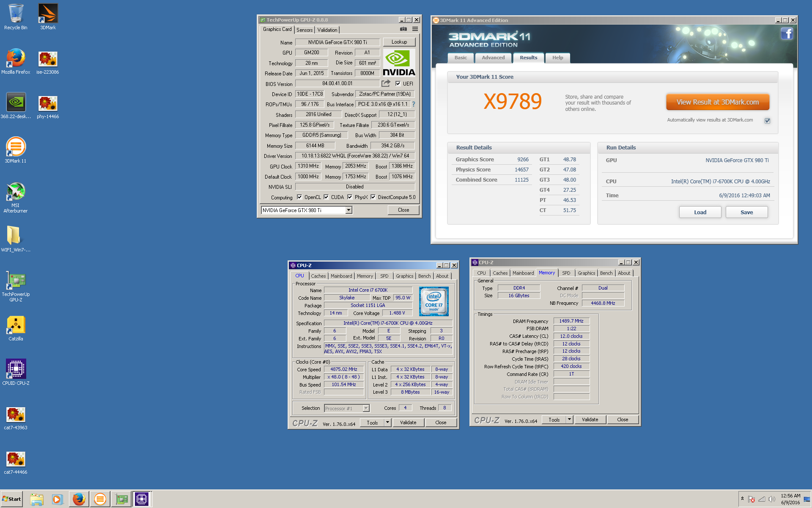Click Validate in CPU-Z Memory window
This screenshot has height=508, width=812.
click(590, 420)
